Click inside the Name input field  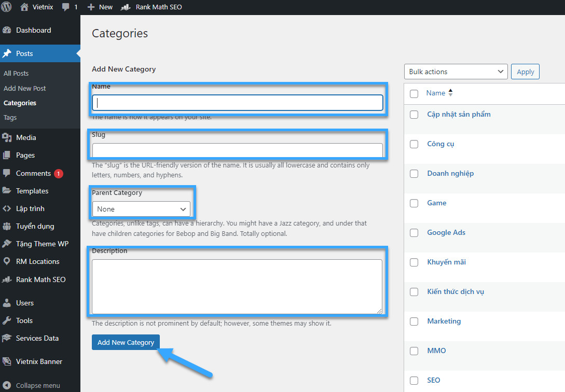tap(238, 102)
